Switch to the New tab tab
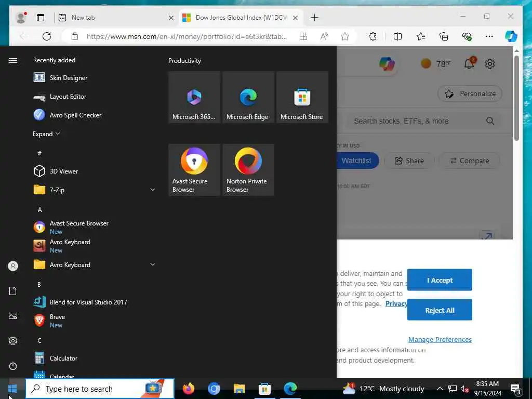 pyautogui.click(x=115, y=18)
